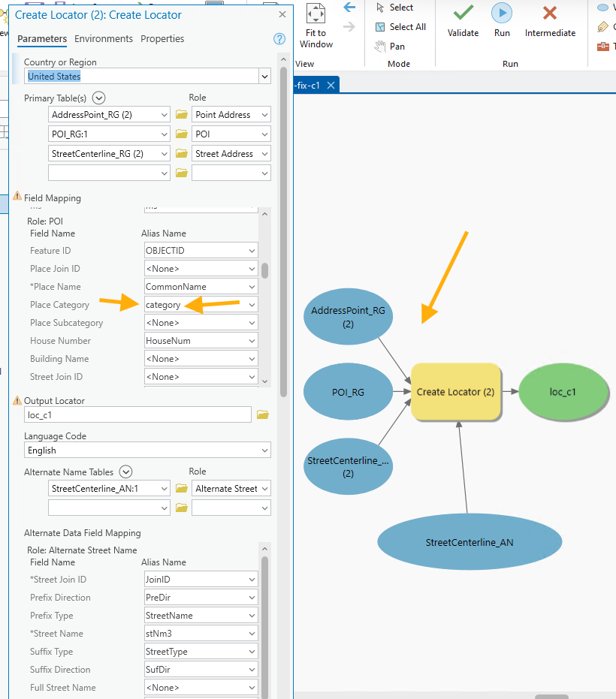
Task: Browse folder for Output Locator
Action: point(262,415)
